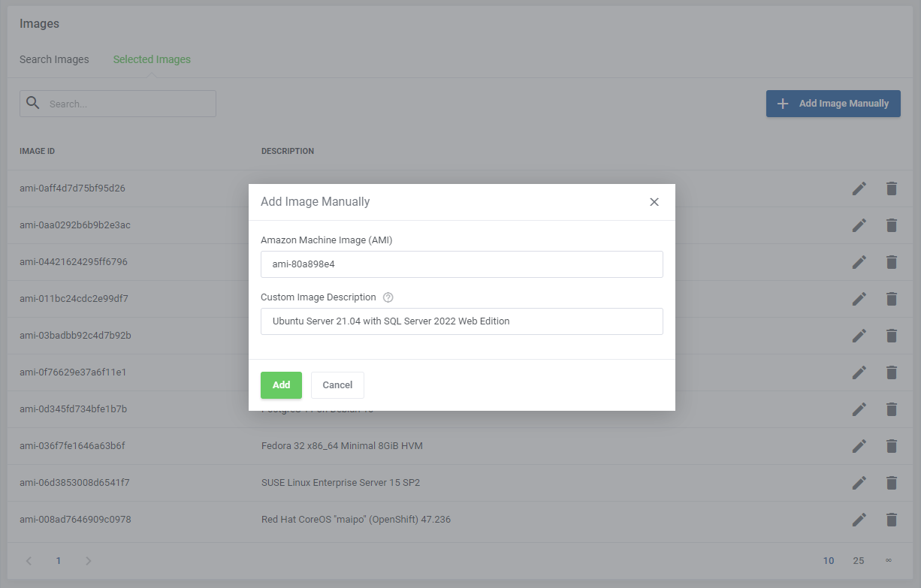Choose 10 as the page size

click(x=829, y=560)
